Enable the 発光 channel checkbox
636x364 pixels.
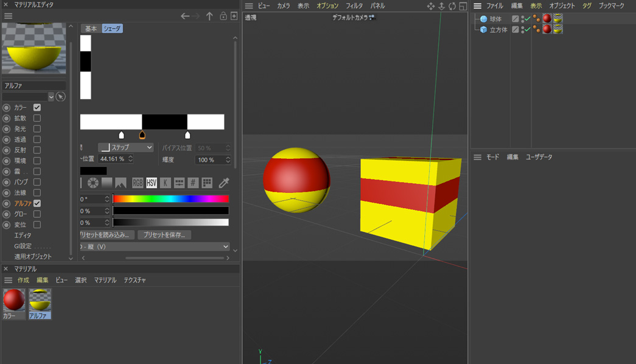tap(37, 129)
